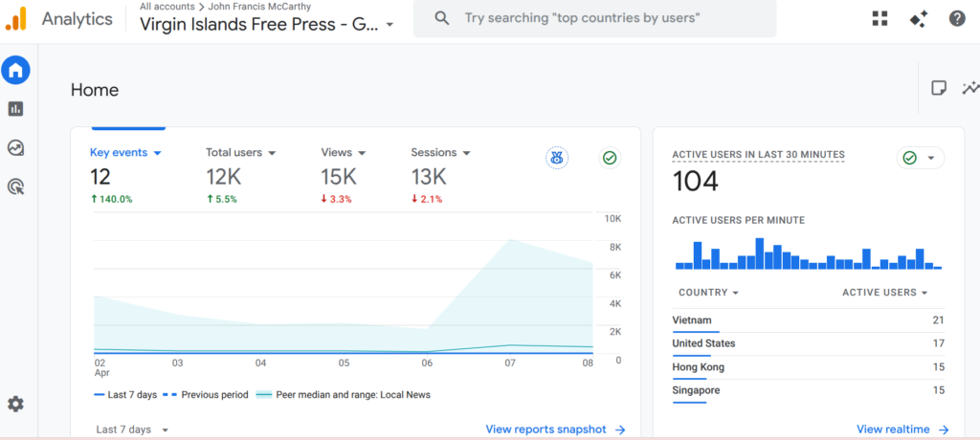Select the Sessions metric tab
The image size is (980, 440).
point(440,153)
